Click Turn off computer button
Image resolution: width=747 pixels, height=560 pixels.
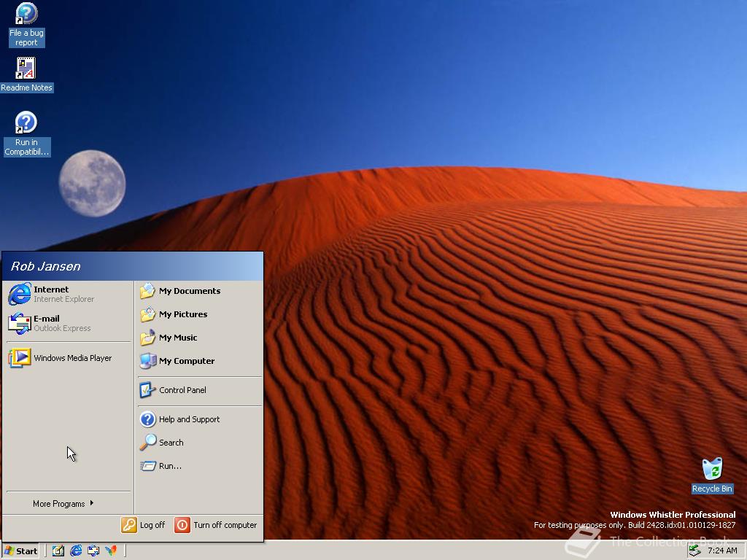pos(216,525)
